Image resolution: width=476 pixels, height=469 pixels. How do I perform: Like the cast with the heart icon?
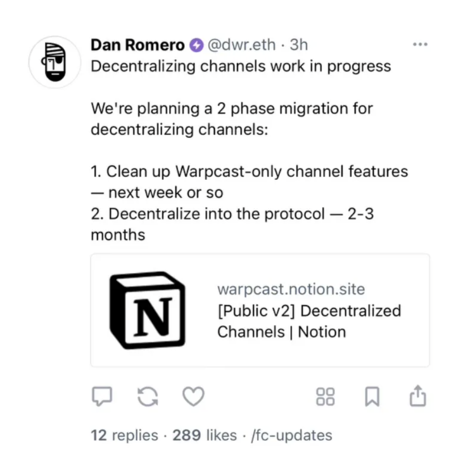click(x=193, y=396)
